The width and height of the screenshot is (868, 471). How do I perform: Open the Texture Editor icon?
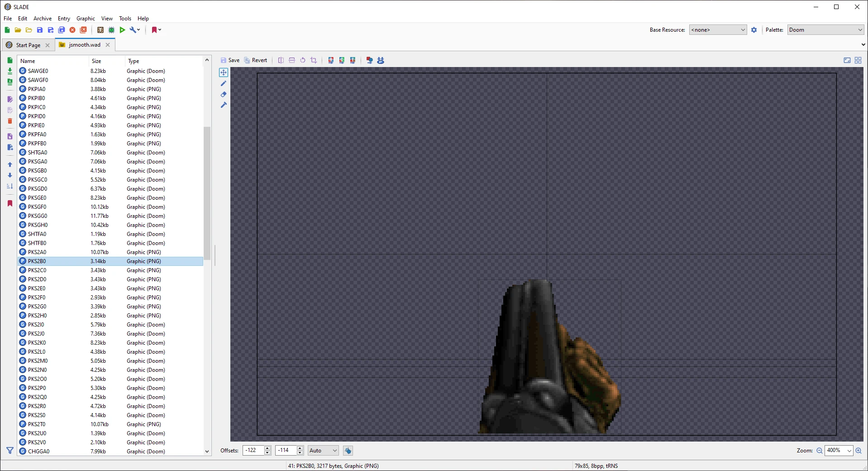click(100, 30)
